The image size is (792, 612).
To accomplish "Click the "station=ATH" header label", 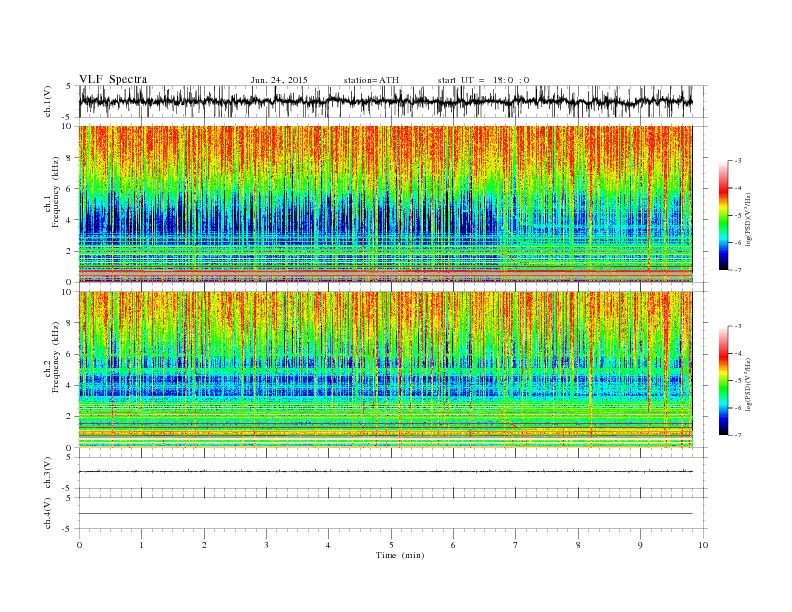I will pyautogui.click(x=371, y=80).
